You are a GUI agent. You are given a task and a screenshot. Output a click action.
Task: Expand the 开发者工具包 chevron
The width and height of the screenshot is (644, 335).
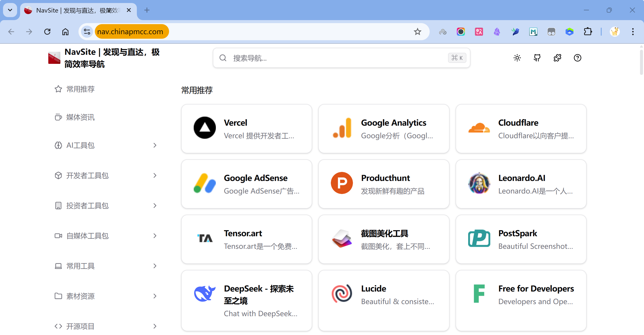pos(155,175)
